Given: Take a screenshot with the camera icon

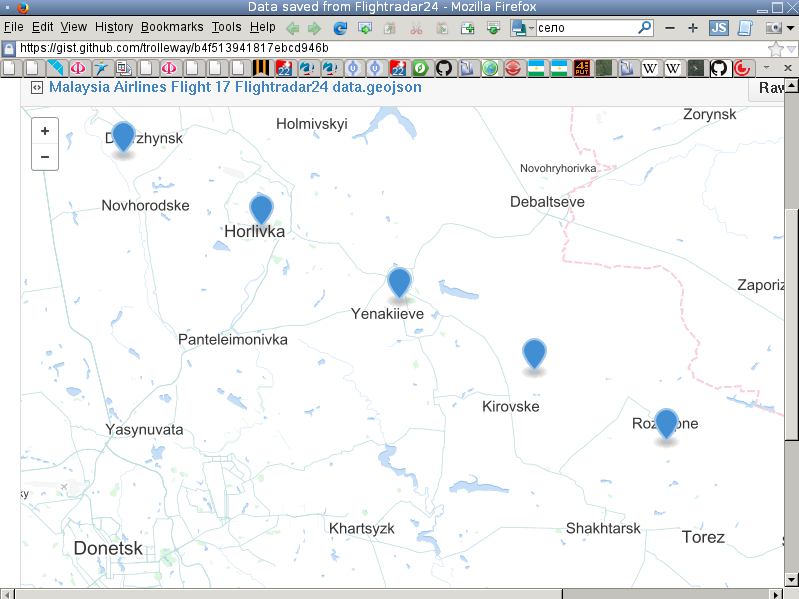Looking at the screenshot, I should click(x=774, y=28).
